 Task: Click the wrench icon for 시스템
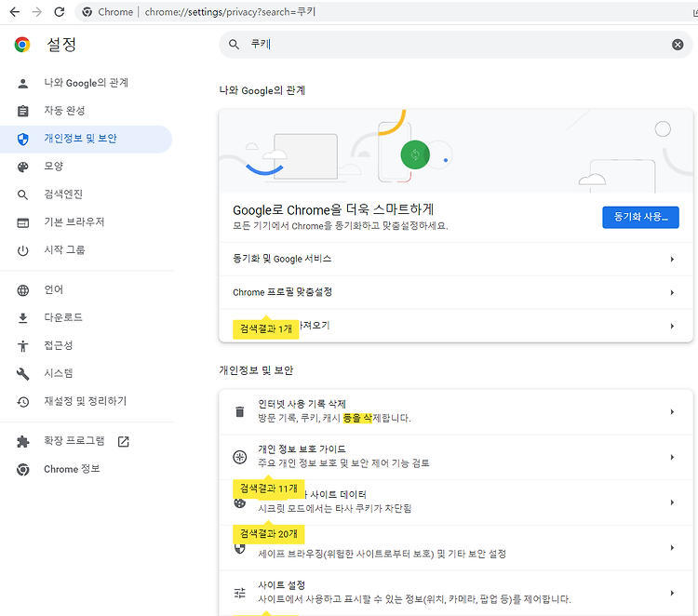coord(22,374)
